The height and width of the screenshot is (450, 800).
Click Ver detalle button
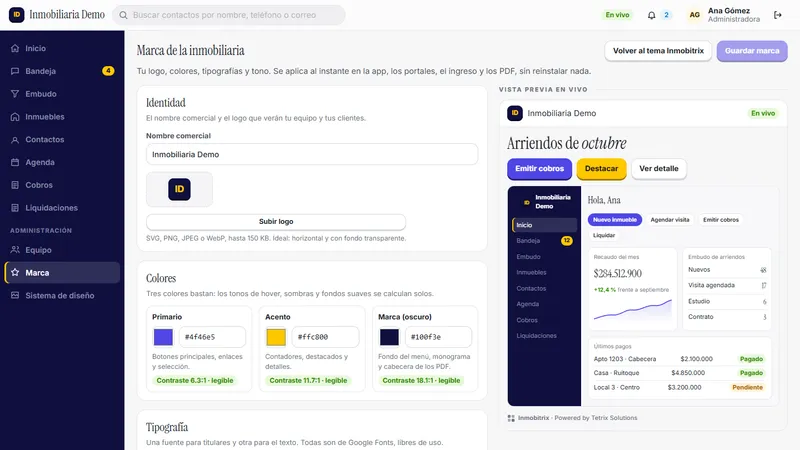click(659, 169)
